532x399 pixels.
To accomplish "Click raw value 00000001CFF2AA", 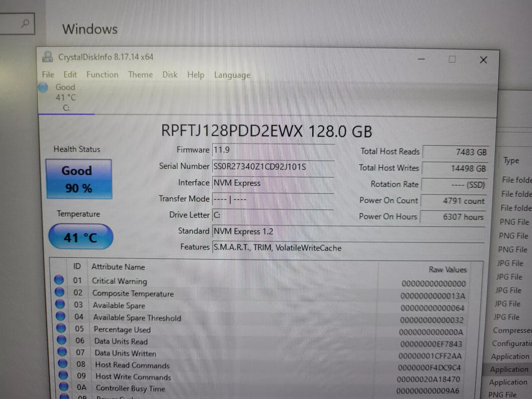I will 430,356.
